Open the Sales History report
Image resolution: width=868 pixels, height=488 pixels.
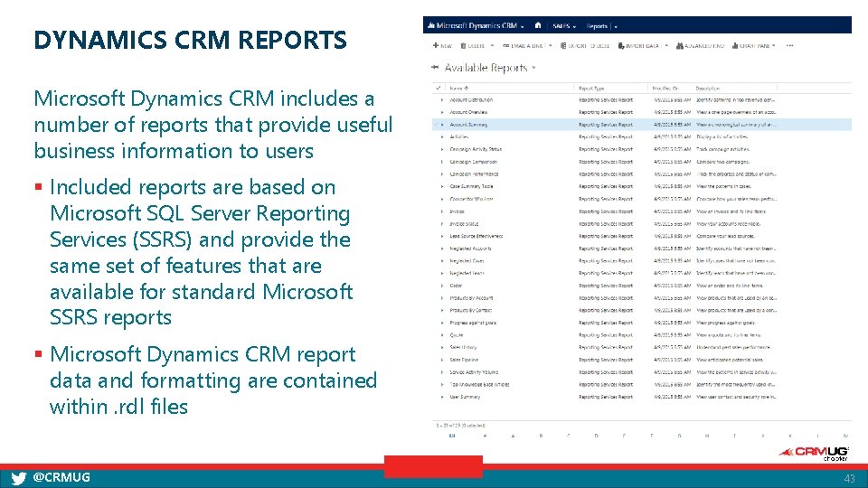[463, 347]
